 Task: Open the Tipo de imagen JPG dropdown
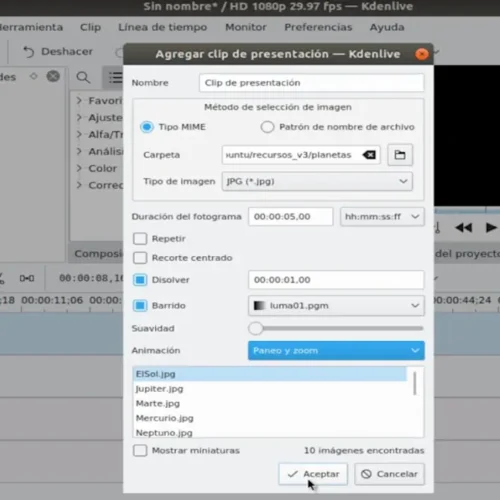click(317, 181)
